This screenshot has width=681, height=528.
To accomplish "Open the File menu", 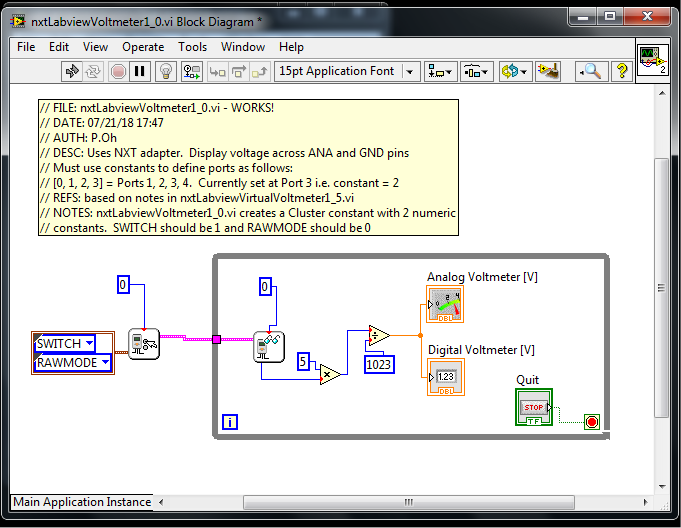I will (26, 47).
